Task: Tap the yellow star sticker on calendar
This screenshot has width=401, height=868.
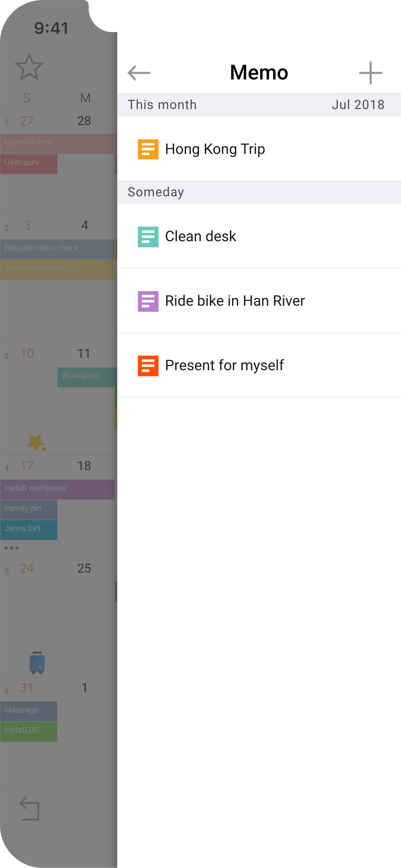Action: click(x=37, y=443)
